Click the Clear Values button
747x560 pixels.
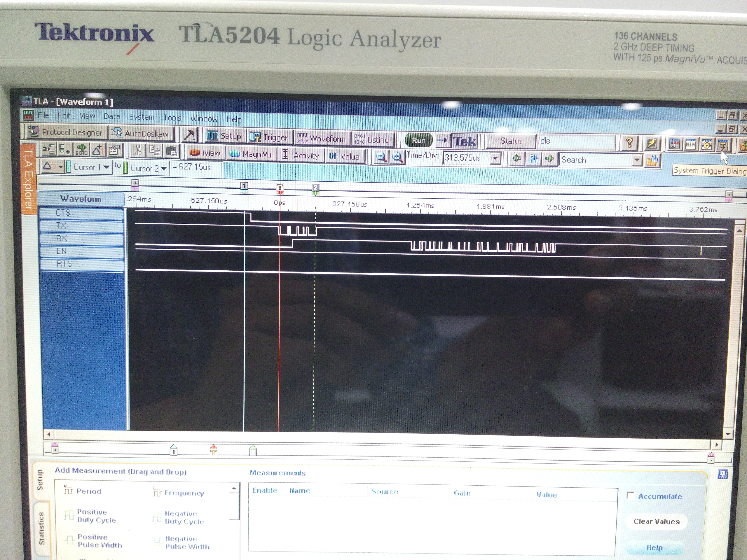(x=656, y=521)
